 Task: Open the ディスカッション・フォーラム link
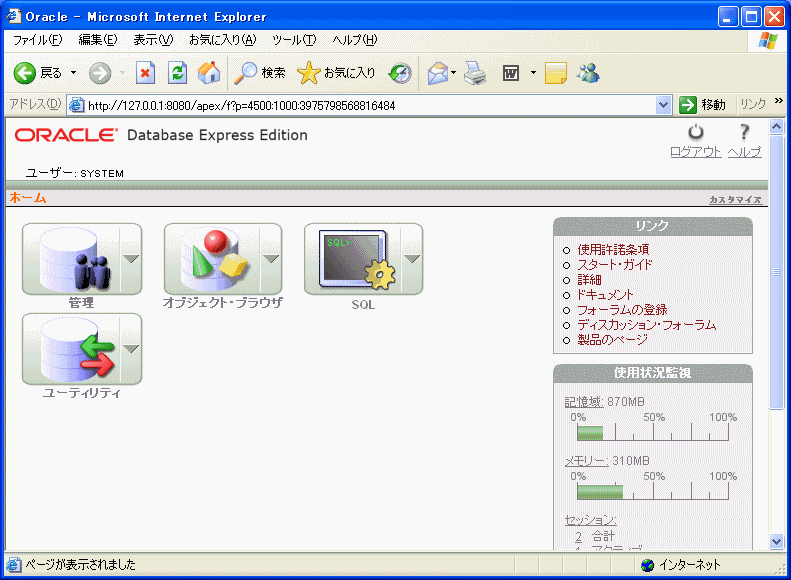point(647,325)
